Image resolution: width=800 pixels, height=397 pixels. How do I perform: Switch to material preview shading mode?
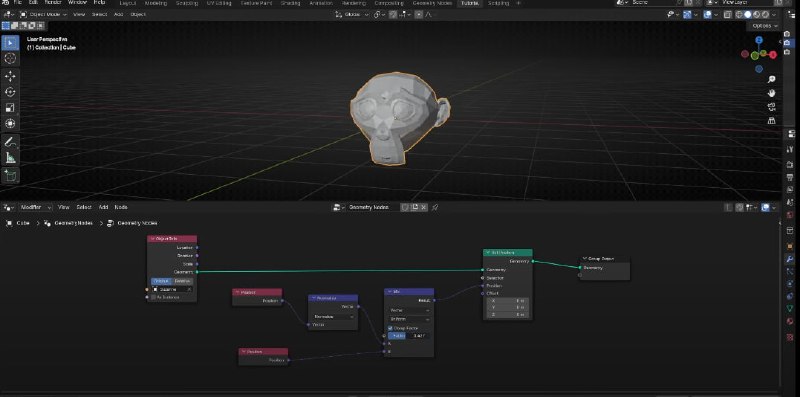[757, 14]
